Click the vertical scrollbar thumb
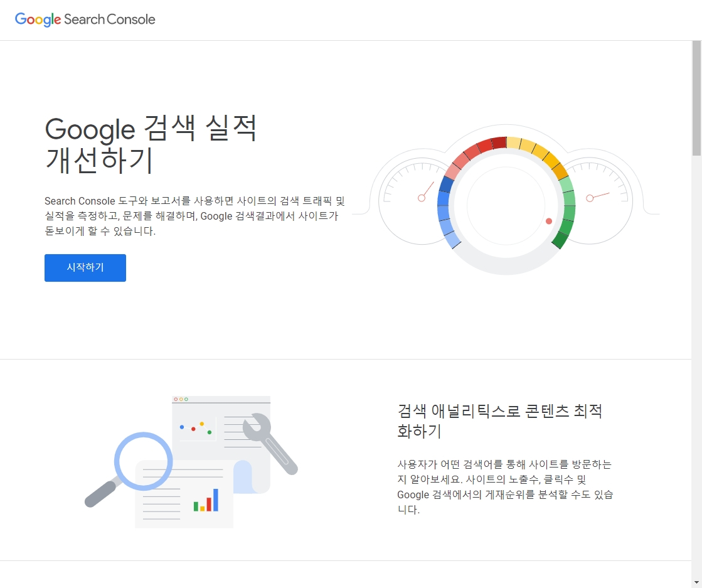 pyautogui.click(x=696, y=99)
